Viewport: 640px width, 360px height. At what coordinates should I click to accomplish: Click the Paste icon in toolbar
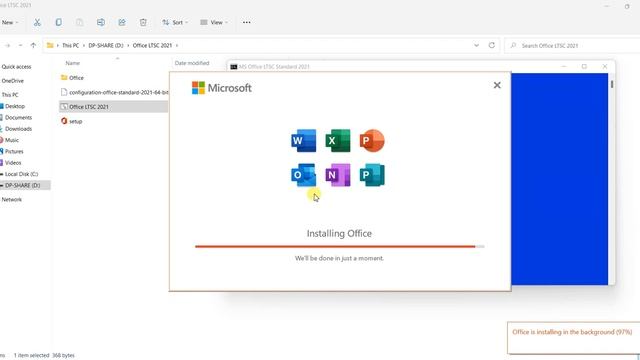coord(80,22)
